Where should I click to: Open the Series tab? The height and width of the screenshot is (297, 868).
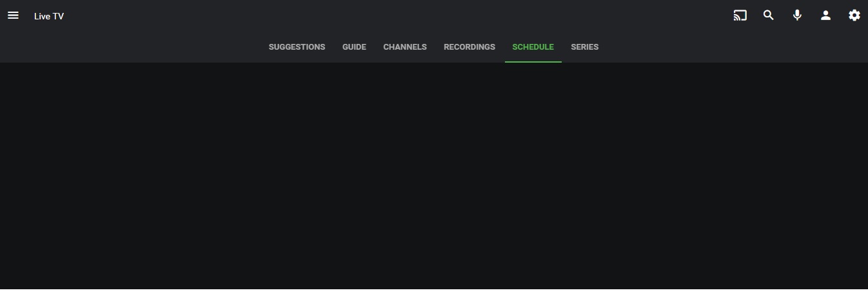(585, 47)
